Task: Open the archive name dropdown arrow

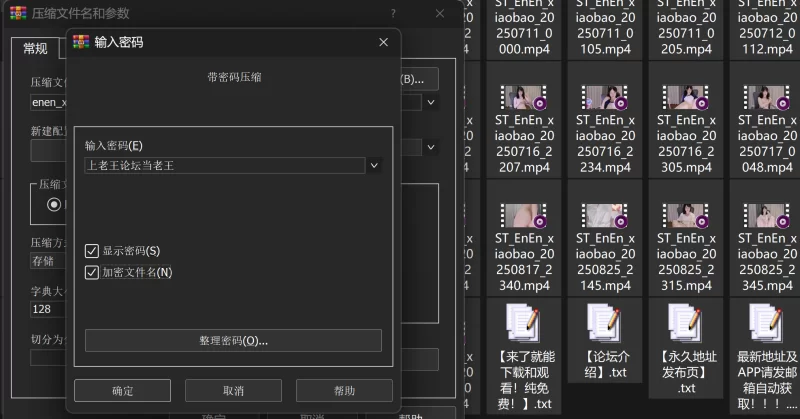Action: click(431, 102)
